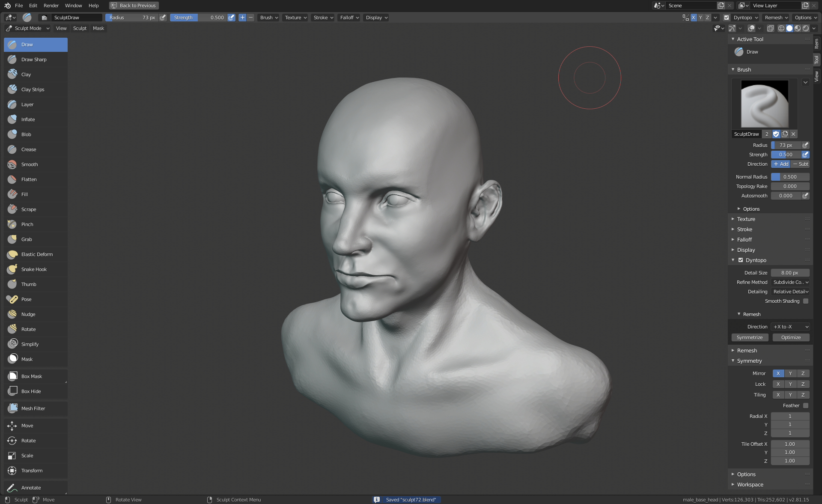Open the Sculpt Mode dropdown
The image size is (822, 504).
click(28, 28)
